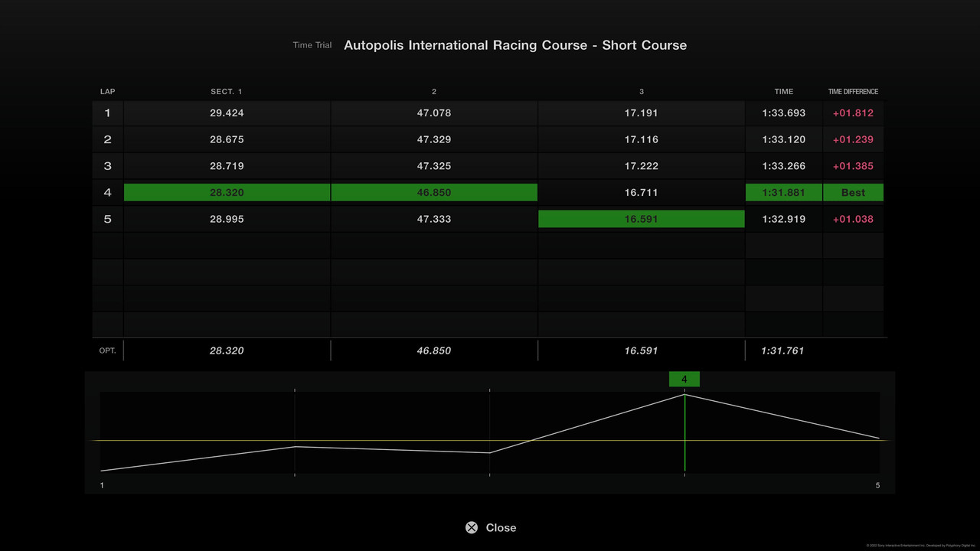
Task: Click lap time 1:32.919
Action: (x=784, y=219)
